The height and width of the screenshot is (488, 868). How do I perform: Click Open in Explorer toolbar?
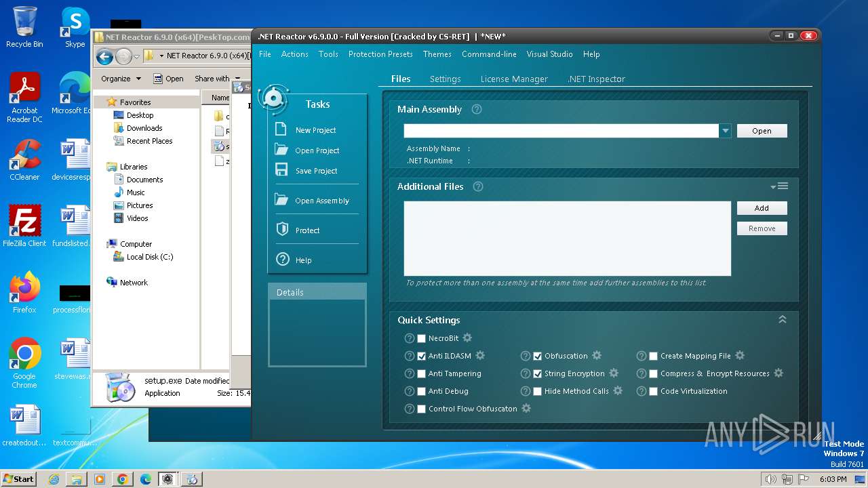coord(168,79)
